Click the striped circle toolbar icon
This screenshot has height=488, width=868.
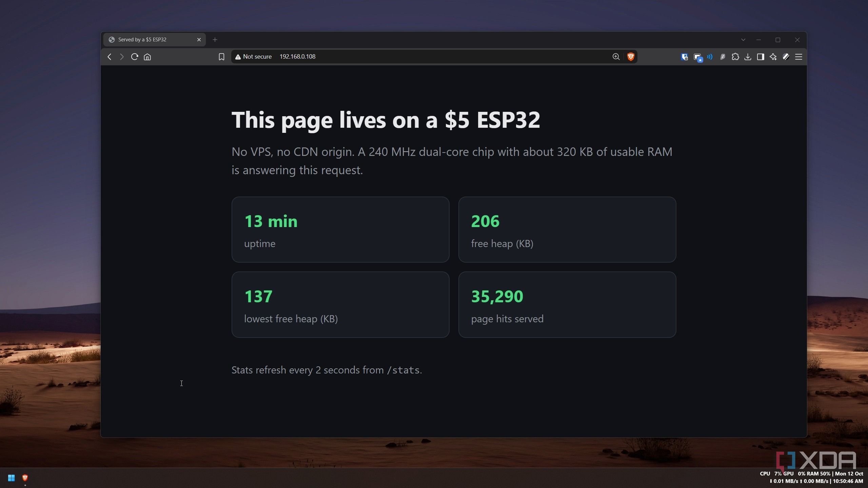[x=786, y=57]
